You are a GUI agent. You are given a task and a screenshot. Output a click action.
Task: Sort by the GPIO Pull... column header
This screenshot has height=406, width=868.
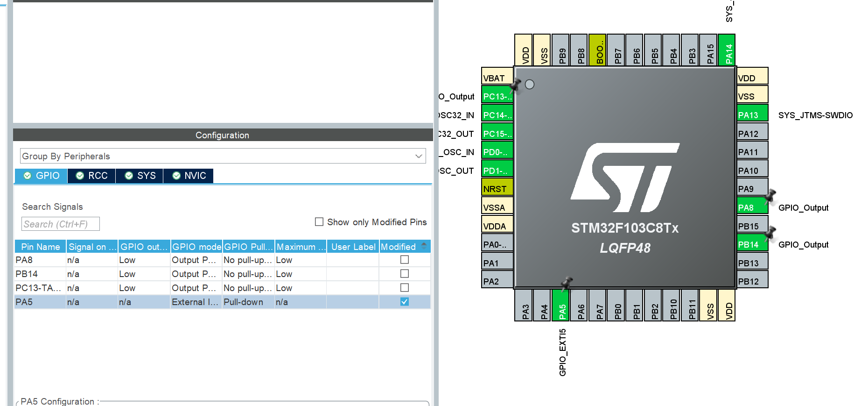[x=248, y=247]
